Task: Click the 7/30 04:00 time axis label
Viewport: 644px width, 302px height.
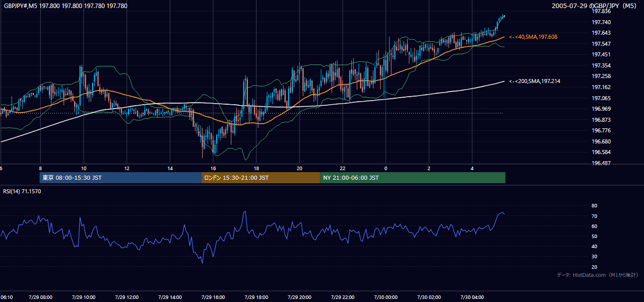Action: click(x=472, y=297)
